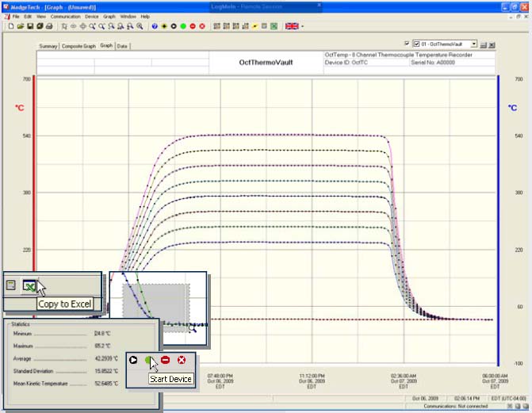Image resolution: width=532 pixels, height=413 pixels.
Task: Click the yellow arrow toolbar icon
Action: (x=255, y=26)
